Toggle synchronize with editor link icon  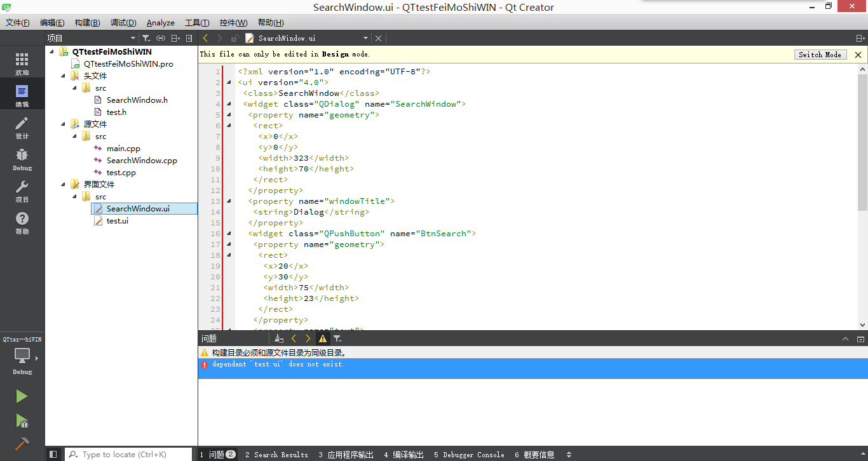tap(161, 38)
